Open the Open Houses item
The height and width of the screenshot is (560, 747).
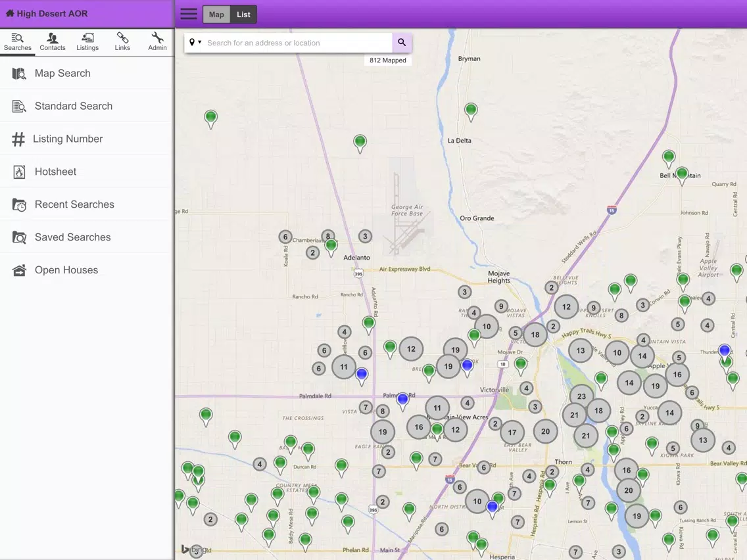point(87,270)
